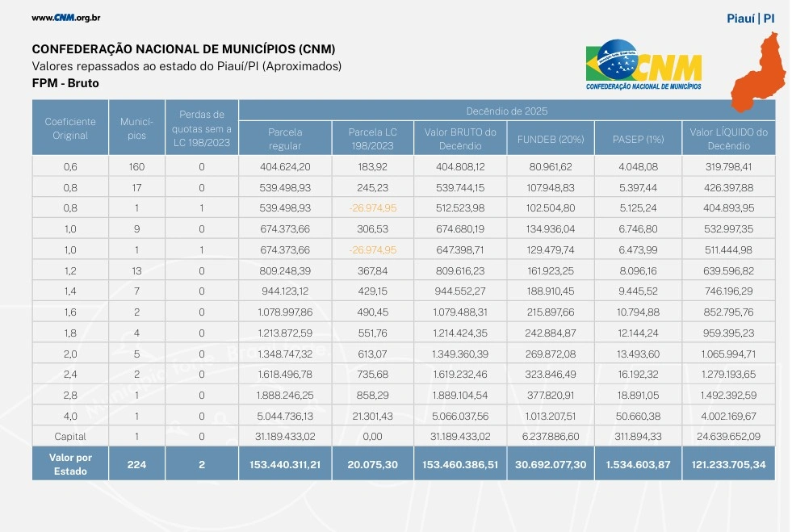Select the row with coefficient 4,0

pos(69,415)
